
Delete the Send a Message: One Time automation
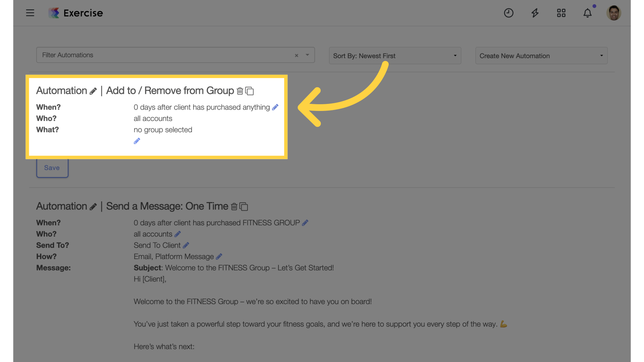pos(234,206)
